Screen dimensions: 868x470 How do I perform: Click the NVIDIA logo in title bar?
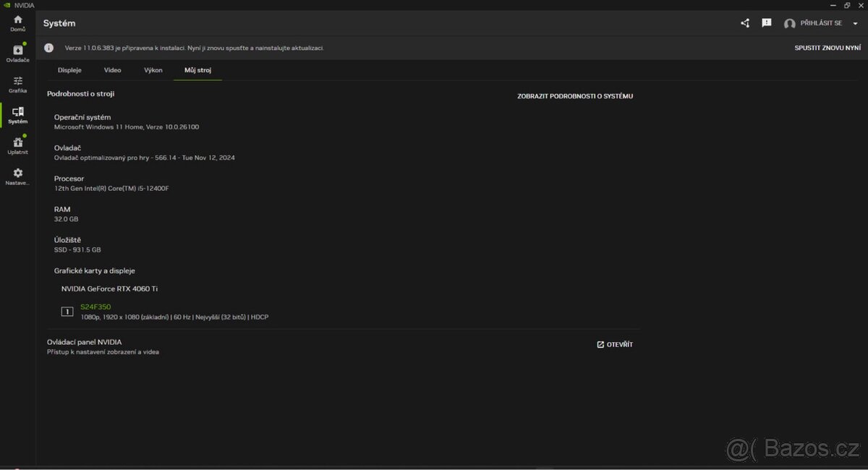tap(7, 5)
